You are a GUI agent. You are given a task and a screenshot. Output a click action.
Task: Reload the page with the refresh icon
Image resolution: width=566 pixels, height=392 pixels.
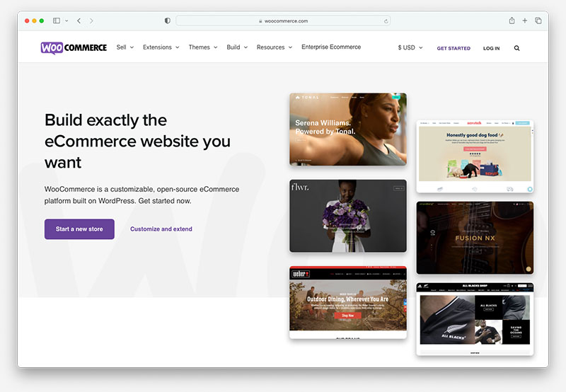pos(386,21)
